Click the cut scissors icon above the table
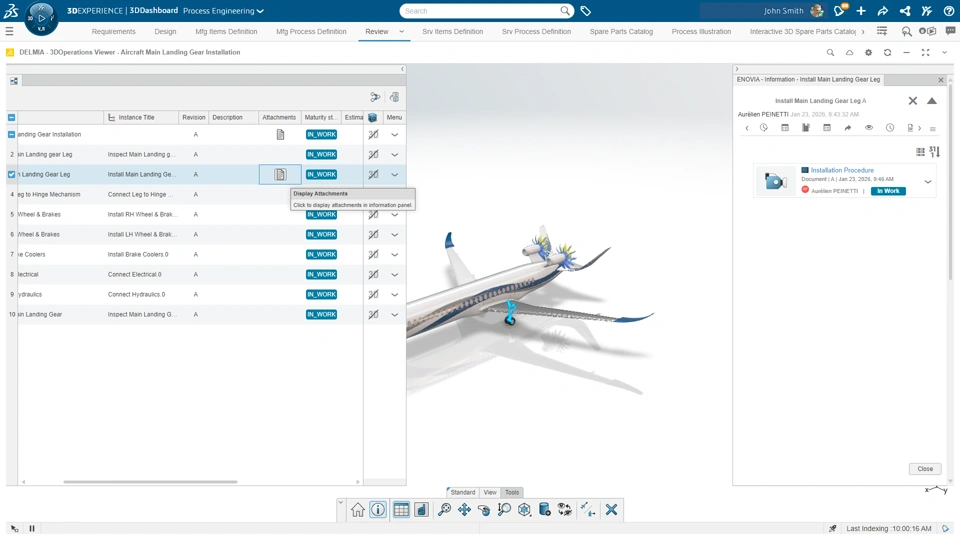The width and height of the screenshot is (960, 540). point(375,97)
